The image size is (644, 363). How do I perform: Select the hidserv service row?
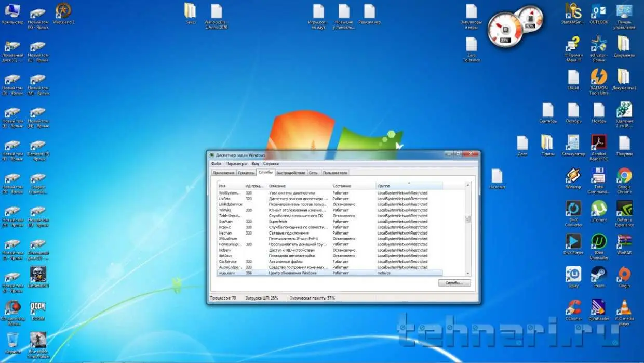330,250
